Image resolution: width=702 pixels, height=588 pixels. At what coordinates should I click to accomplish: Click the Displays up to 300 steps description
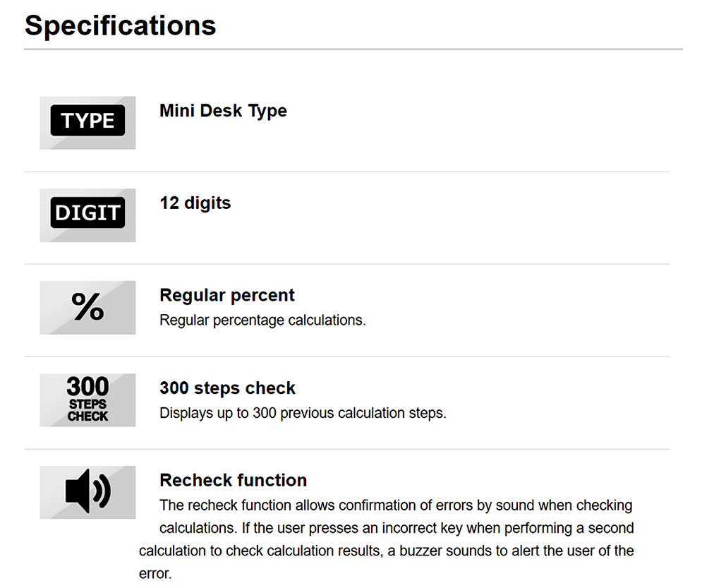pos(303,413)
